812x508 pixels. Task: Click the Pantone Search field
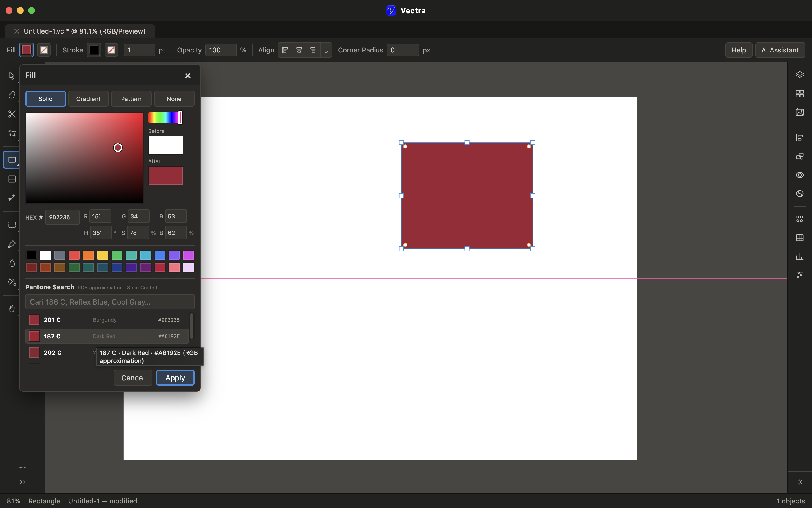pos(110,302)
